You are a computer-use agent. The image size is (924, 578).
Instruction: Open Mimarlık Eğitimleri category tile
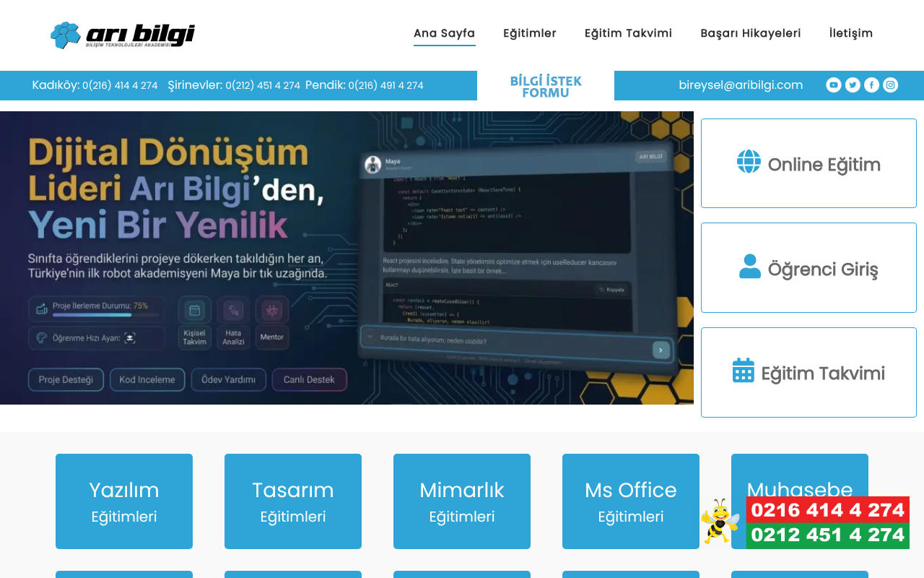click(462, 501)
